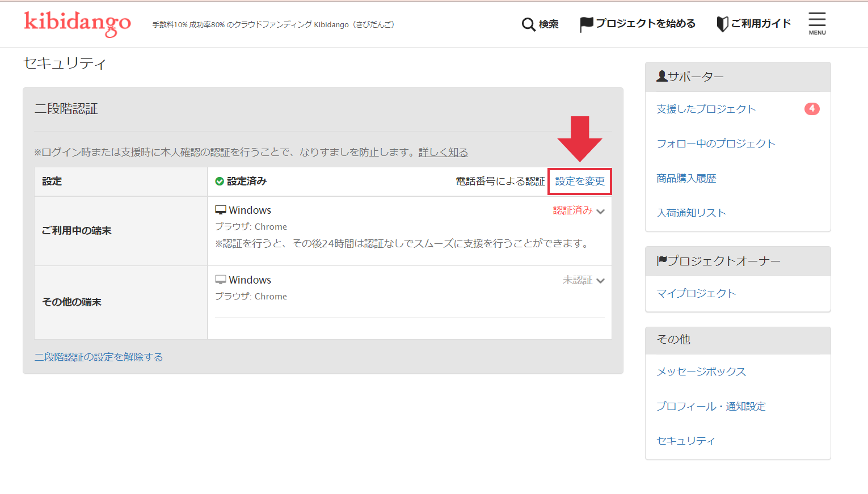Click the 設定を変更 link
This screenshot has width=868, height=494.
pos(580,181)
